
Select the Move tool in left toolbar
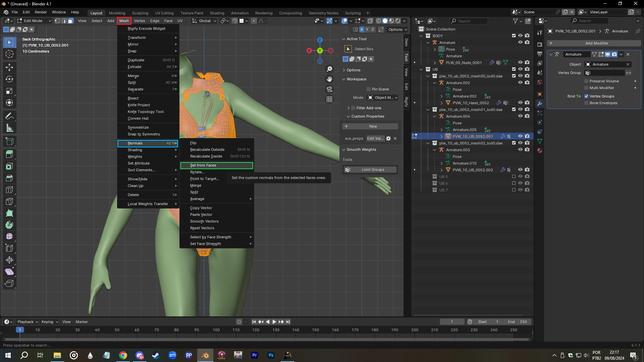click(x=9, y=67)
